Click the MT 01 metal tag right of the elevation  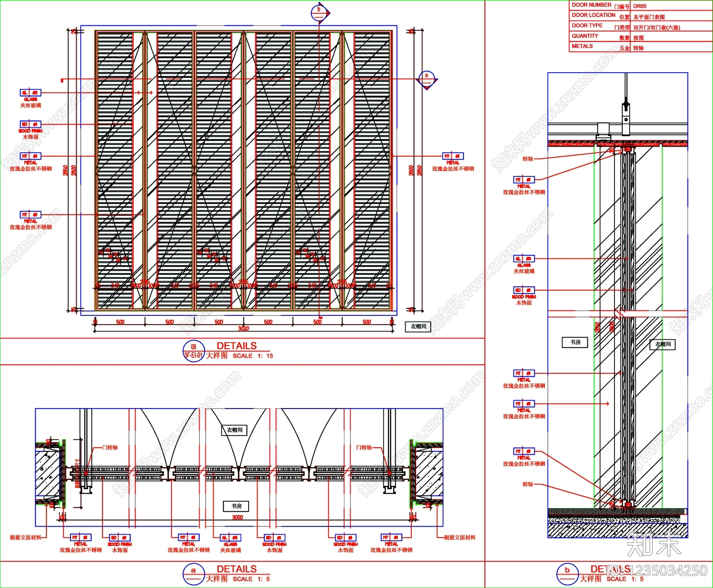(453, 156)
